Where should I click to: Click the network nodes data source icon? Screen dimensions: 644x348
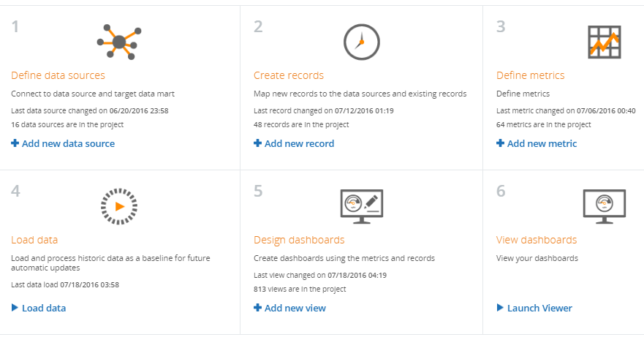coord(119,41)
